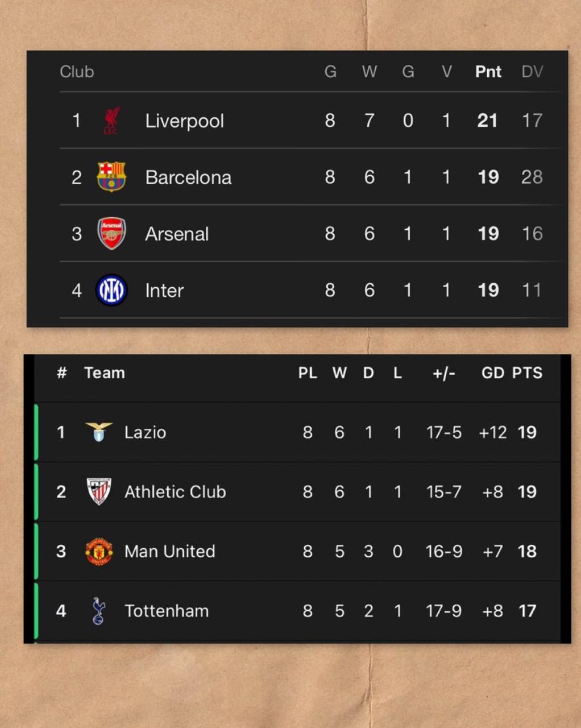This screenshot has height=728, width=581.
Task: Select the DV column header
Action: pyautogui.click(x=532, y=72)
